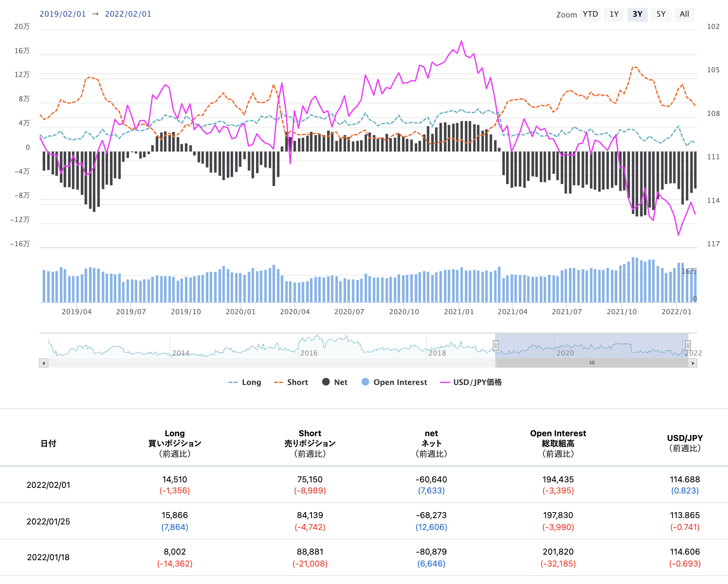This screenshot has height=584, width=728.
Task: Select the 2022/01/18 date cell
Action: [48, 557]
